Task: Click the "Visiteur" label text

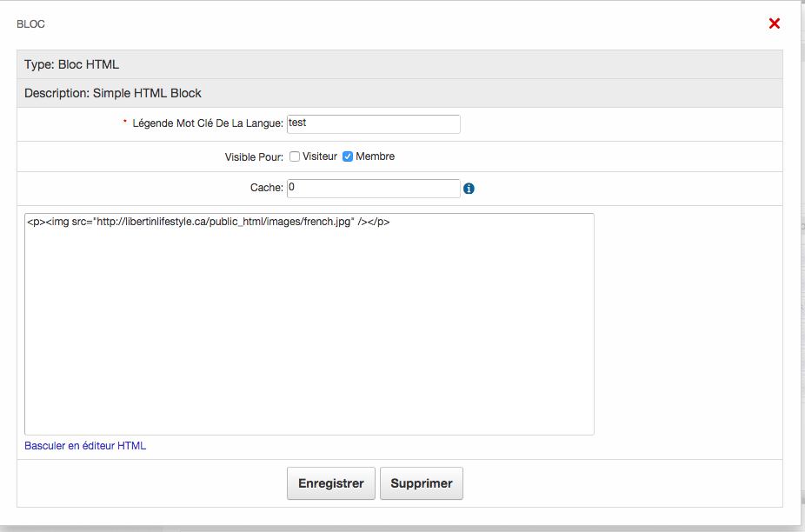Action: [320, 156]
